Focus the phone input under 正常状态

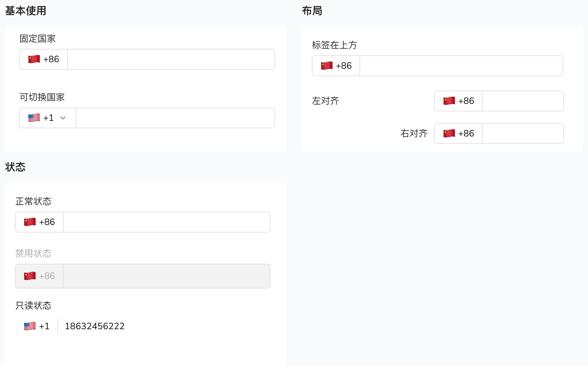click(x=167, y=222)
